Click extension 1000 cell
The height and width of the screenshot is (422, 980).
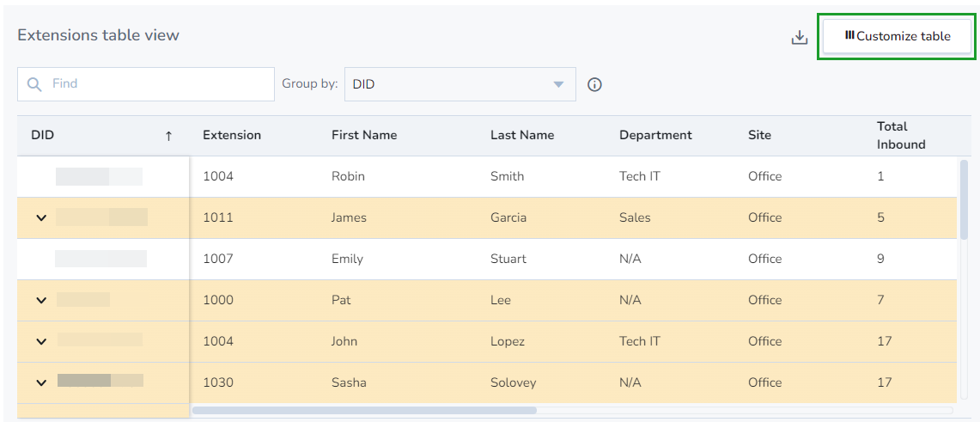(218, 300)
